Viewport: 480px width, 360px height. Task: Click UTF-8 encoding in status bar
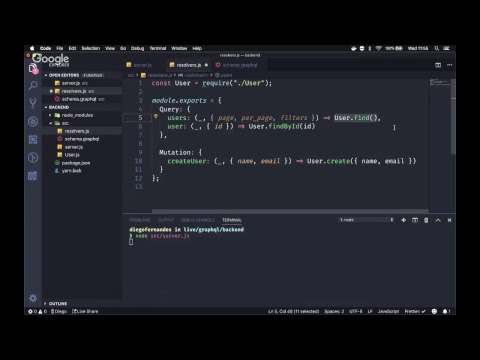356,311
